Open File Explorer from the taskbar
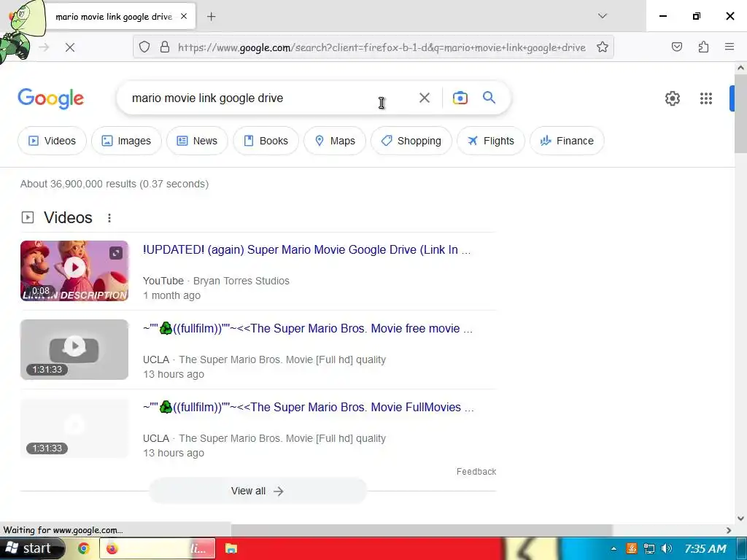The width and height of the screenshot is (747, 560). click(231, 548)
